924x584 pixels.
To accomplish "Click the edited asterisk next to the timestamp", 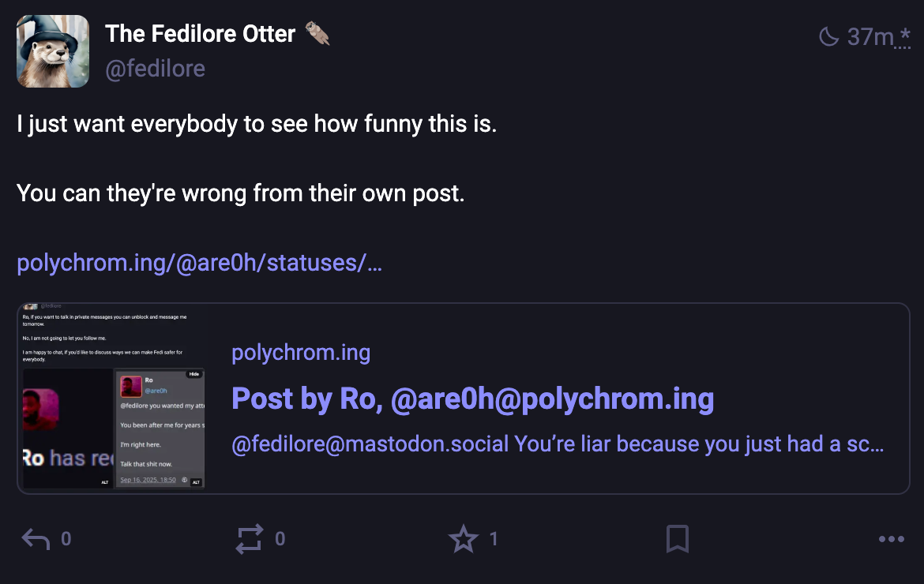I will pyautogui.click(x=903, y=36).
